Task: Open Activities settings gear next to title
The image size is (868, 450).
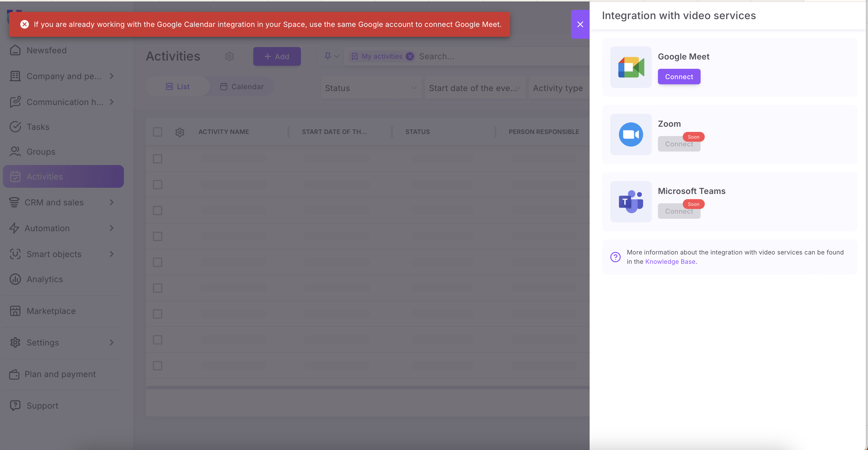Action: point(229,56)
